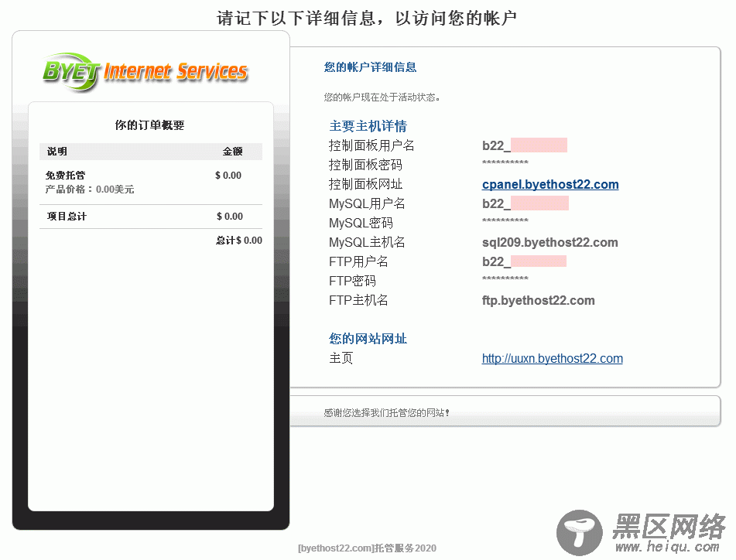
Task: Open the cpanel.byethost22.com control panel link
Action: (550, 184)
